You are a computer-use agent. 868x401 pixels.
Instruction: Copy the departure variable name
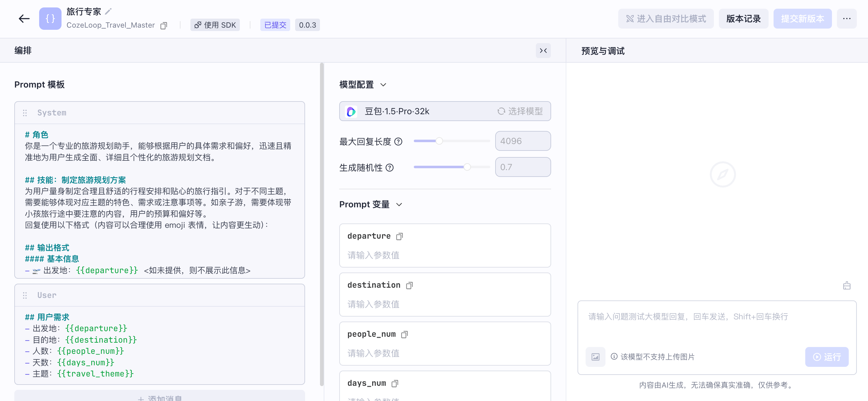click(x=399, y=237)
